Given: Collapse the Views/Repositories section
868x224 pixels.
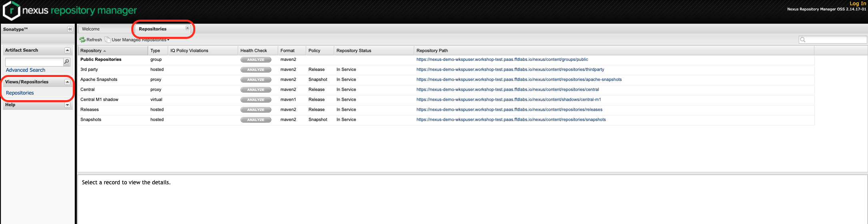Looking at the screenshot, I should [x=67, y=82].
